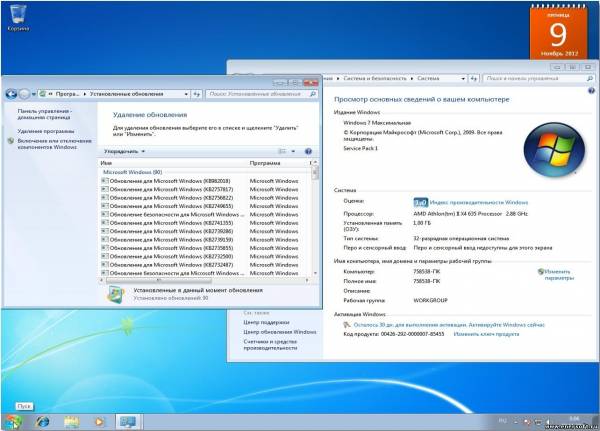Switch to the Control Panel taskbar button

128,422
